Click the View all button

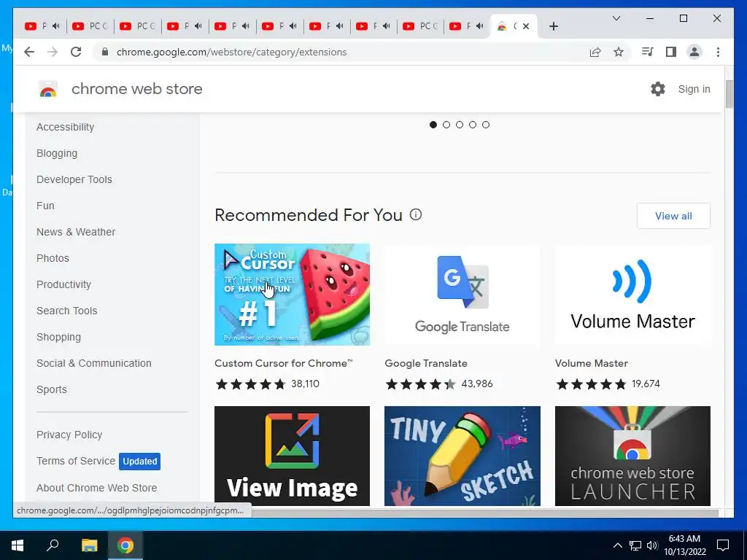[673, 216]
